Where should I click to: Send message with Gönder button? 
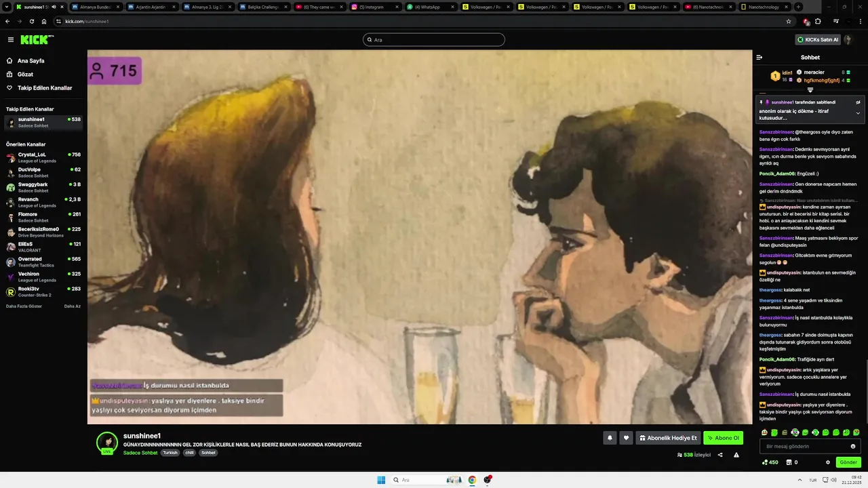[x=848, y=462]
